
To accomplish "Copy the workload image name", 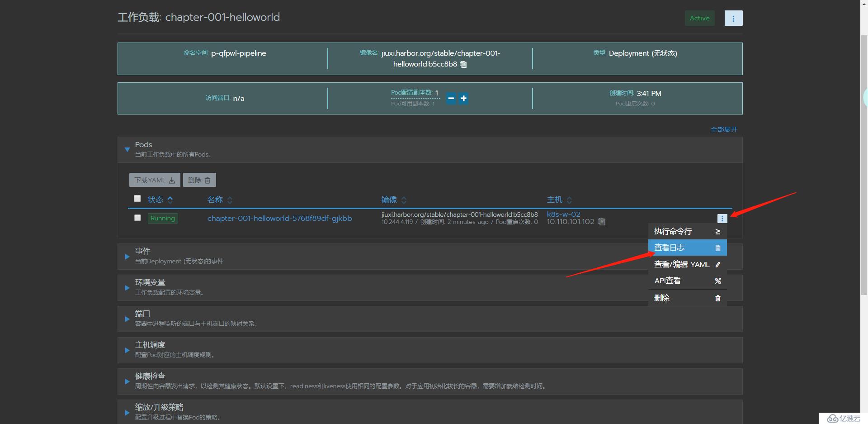I will pos(463,64).
